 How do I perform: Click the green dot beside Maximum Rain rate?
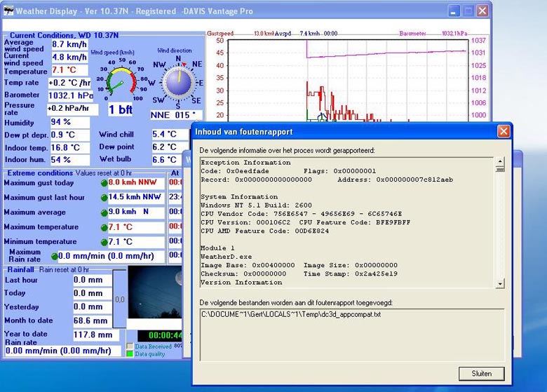(54, 257)
